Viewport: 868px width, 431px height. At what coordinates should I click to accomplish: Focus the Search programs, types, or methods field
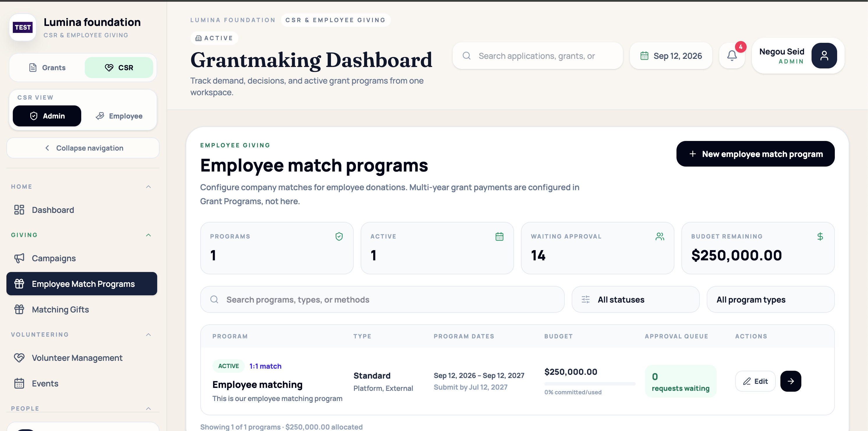382,299
